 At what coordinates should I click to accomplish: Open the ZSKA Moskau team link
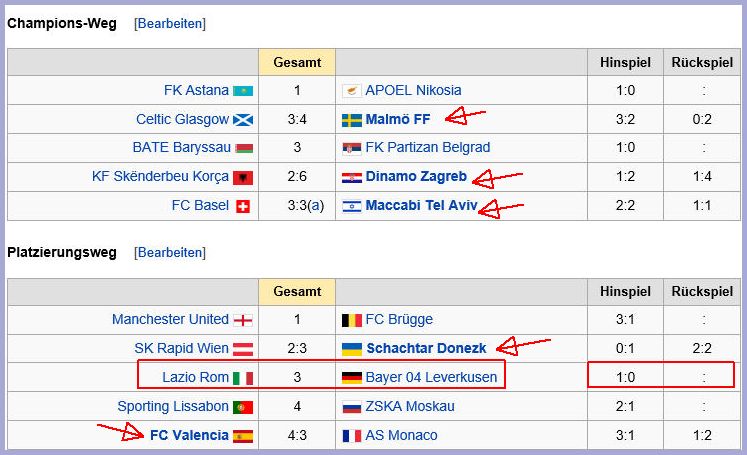pos(410,406)
